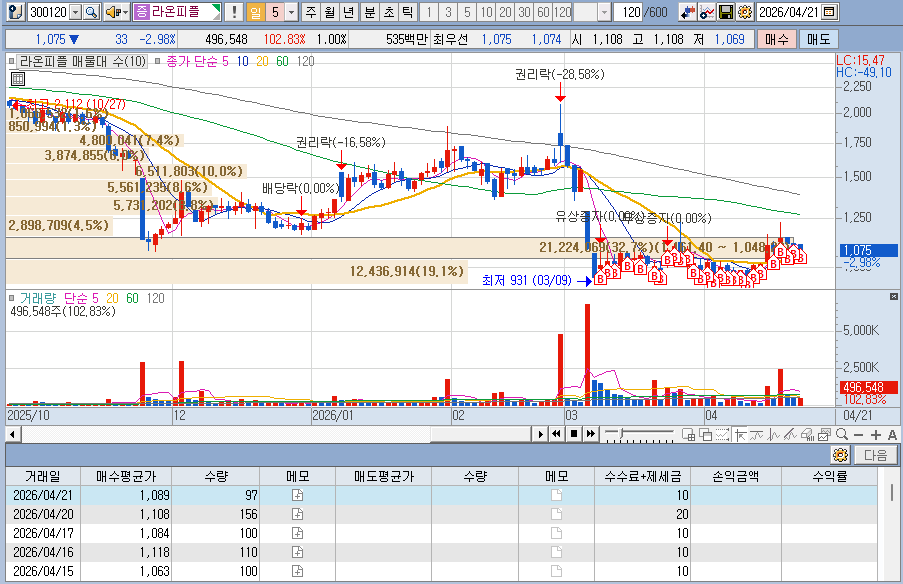Screen dimensions: 903x584
Task: Select the 2026/04/17 trade row
Action: coord(442,533)
